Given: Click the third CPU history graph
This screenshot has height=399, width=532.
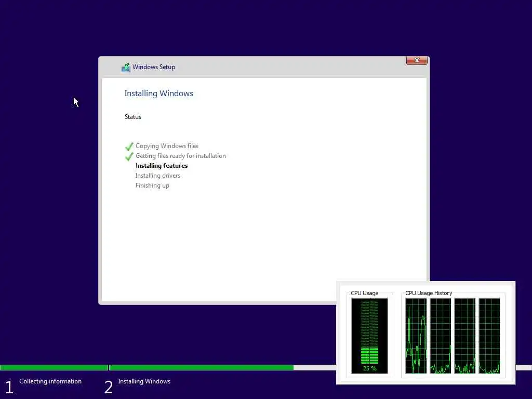Looking at the screenshot, I should pyautogui.click(x=465, y=336).
